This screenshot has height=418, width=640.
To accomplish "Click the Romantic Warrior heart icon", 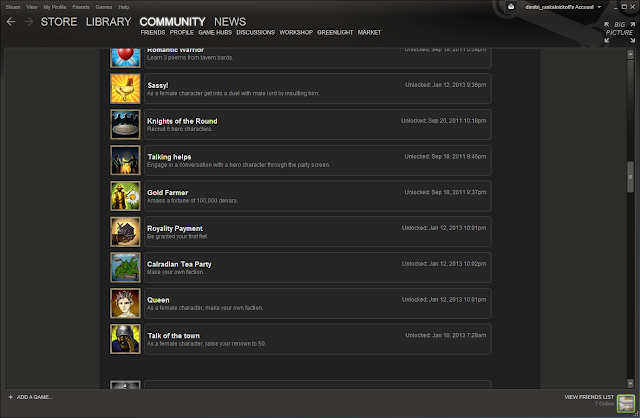I will pos(125,57).
